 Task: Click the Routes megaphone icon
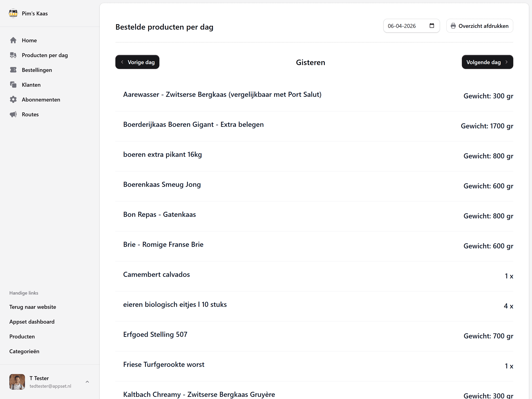tap(13, 114)
